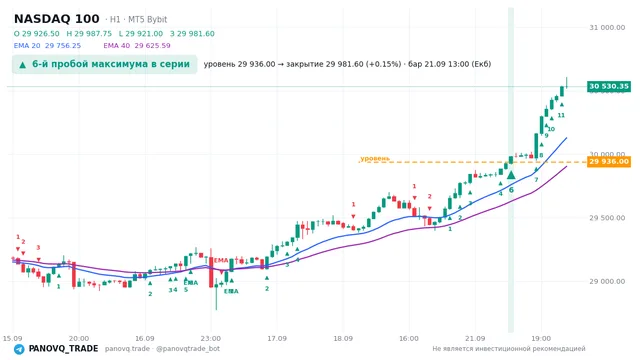Screen dimensions: 640x360
Task: Click the PANOVQ_TRADE brand name
Action: [x=63, y=349]
